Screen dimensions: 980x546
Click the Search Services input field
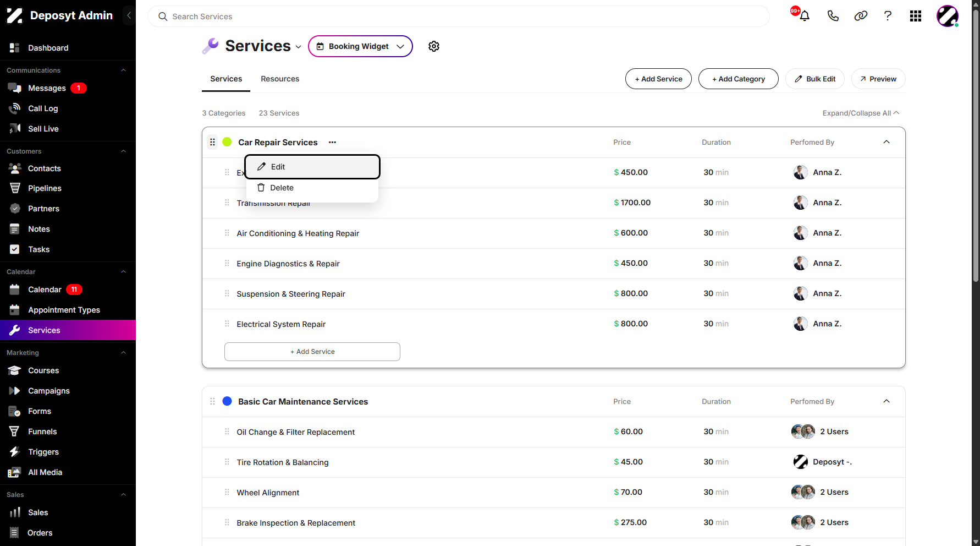pyautogui.click(x=459, y=17)
